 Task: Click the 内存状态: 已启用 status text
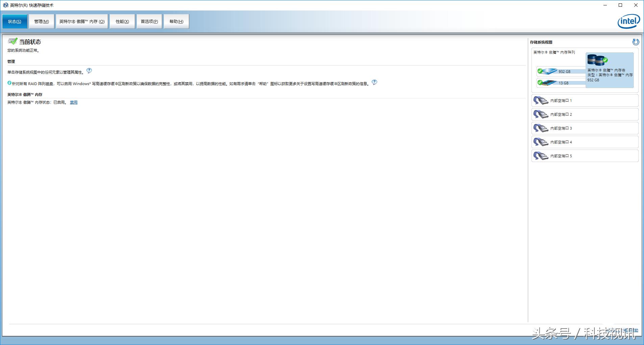(38, 102)
